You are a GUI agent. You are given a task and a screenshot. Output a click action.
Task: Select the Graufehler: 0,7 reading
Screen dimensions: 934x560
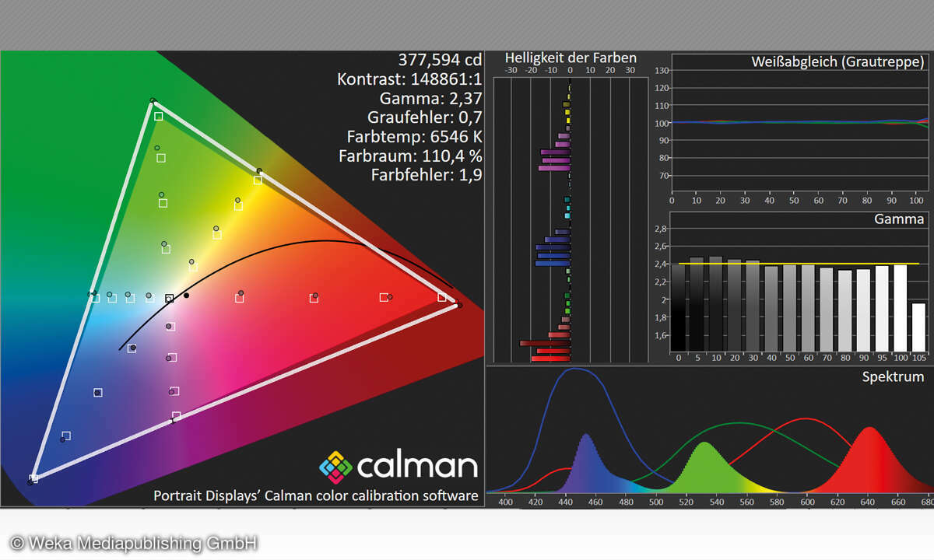[425, 117]
